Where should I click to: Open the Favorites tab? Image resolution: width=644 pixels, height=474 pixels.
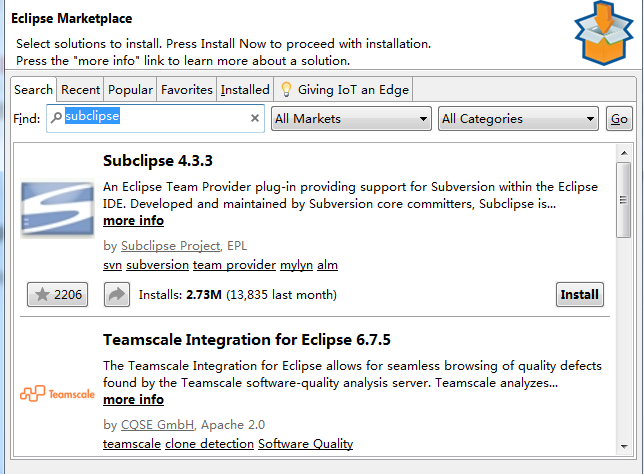[187, 90]
